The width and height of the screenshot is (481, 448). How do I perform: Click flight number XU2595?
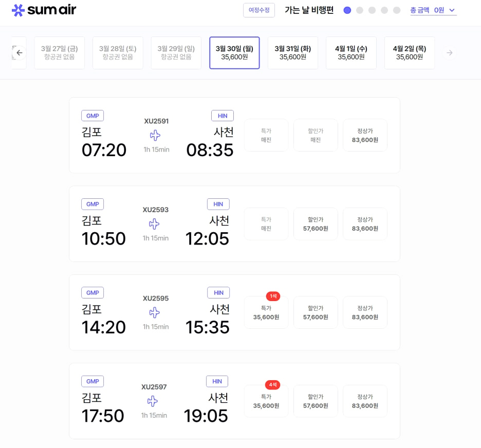coord(156,298)
